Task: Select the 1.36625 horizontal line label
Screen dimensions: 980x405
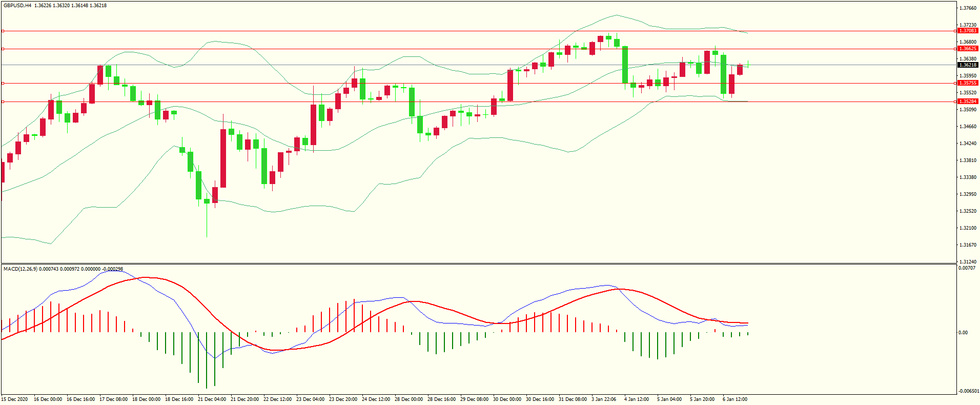Action: click(968, 49)
